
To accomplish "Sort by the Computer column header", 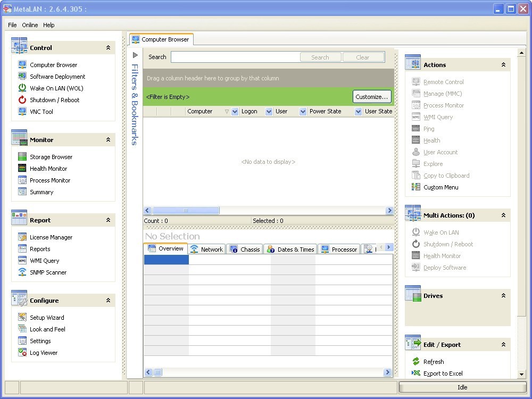I will [x=199, y=111].
